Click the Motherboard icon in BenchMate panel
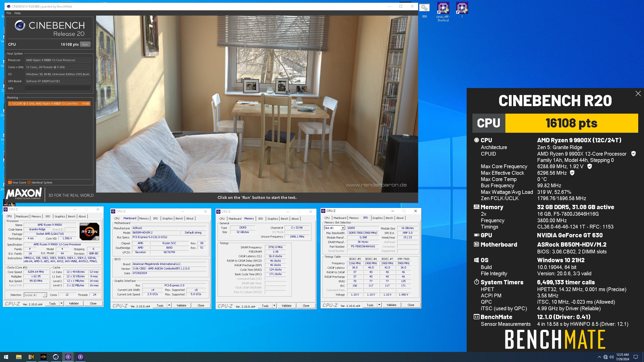644x362 pixels. click(476, 244)
